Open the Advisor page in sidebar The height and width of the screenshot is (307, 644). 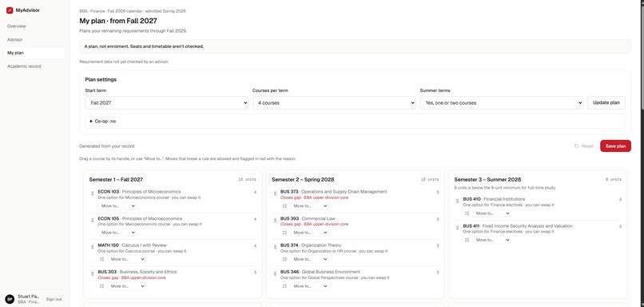[34, 39]
